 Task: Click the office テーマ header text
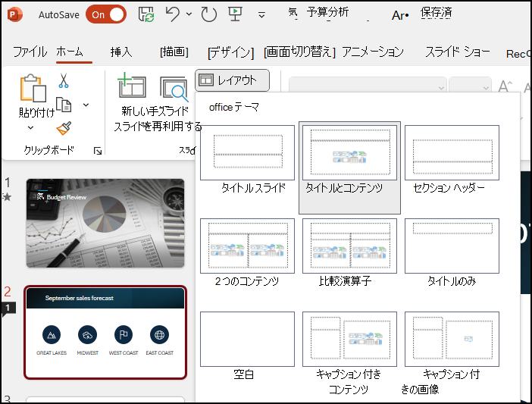(234, 107)
